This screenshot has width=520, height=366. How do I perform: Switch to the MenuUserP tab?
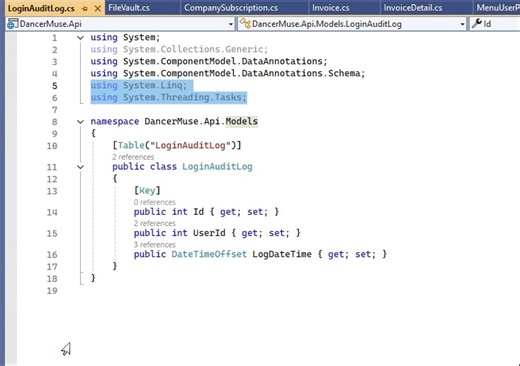click(x=498, y=8)
